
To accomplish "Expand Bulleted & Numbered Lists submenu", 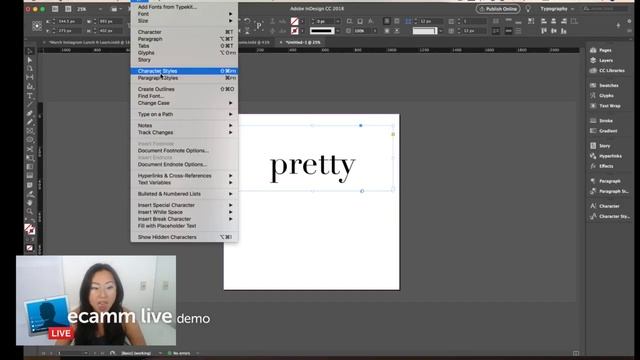I will click(184, 194).
